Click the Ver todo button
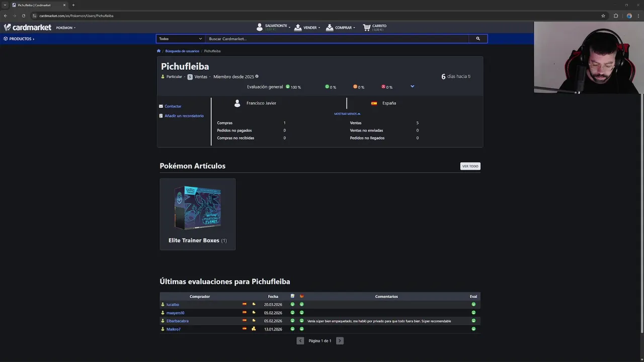The width and height of the screenshot is (644, 362). [470, 166]
